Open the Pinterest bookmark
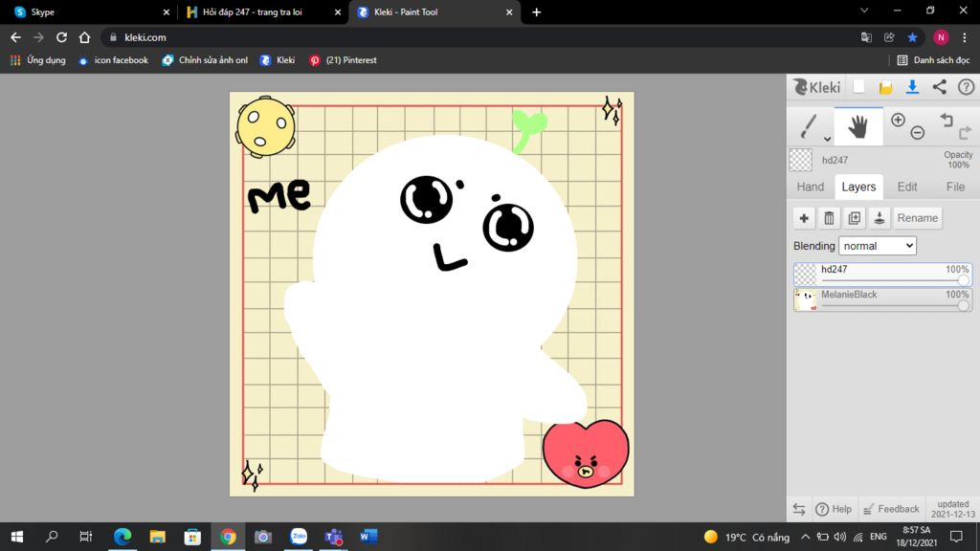Image resolution: width=980 pixels, height=551 pixels. coord(344,60)
